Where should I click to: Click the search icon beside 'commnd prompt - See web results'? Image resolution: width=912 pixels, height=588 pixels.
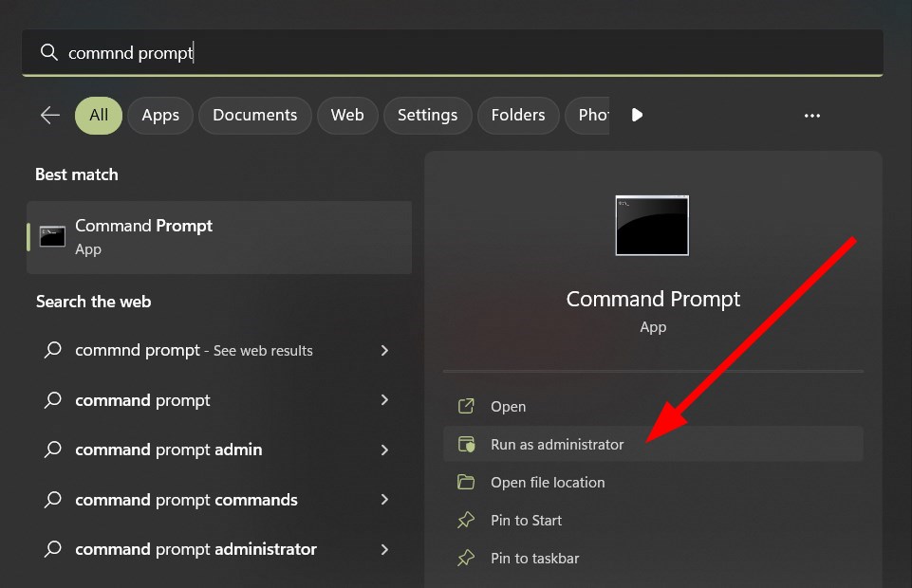(x=53, y=350)
